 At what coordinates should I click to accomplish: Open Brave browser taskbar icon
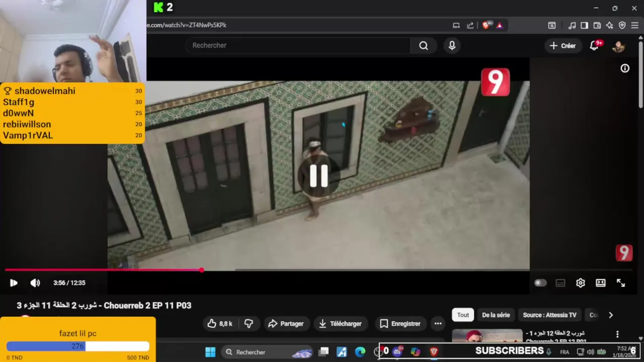(434, 351)
